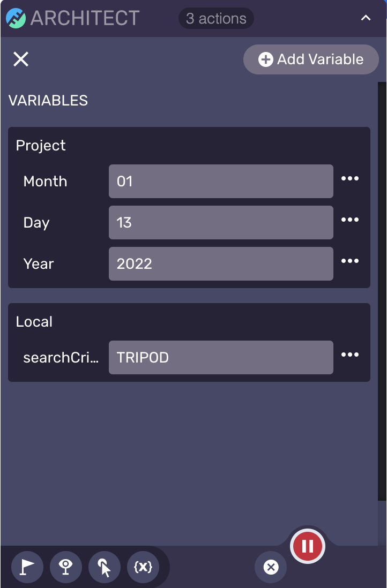Collapse the Architect panel using the chevron

point(366,18)
